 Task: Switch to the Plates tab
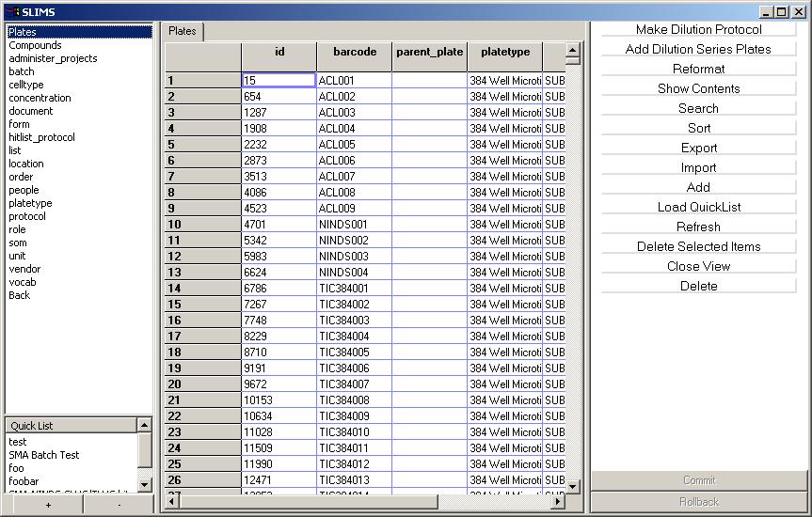click(x=183, y=31)
